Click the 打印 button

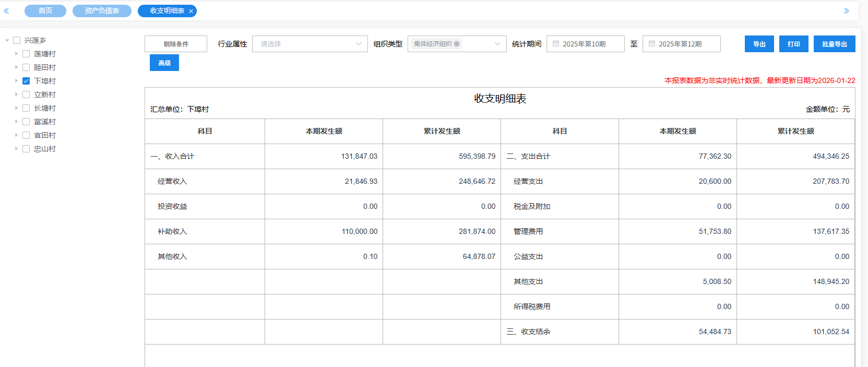point(793,44)
